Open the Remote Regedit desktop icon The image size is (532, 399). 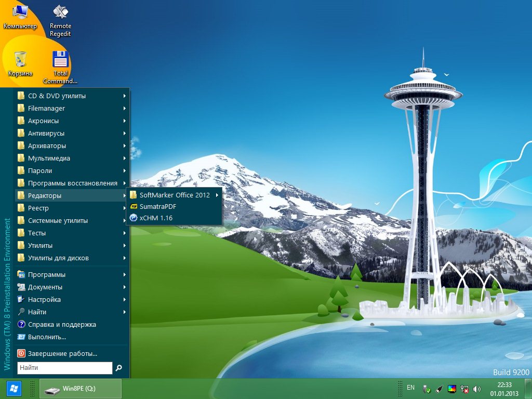coord(60,12)
